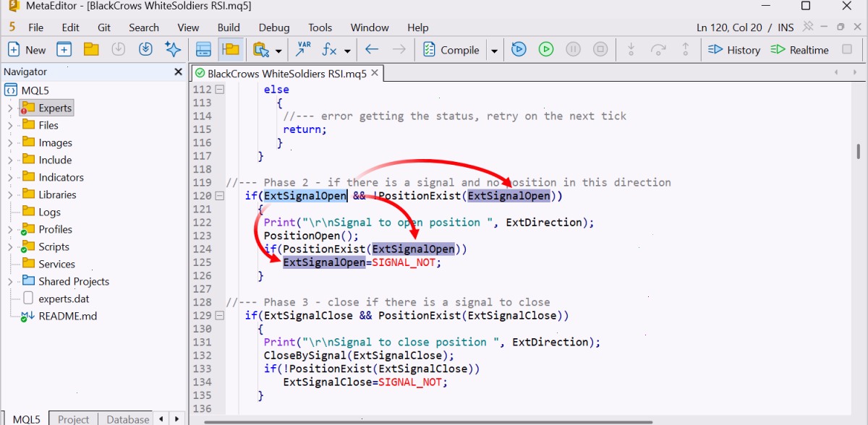Screen dimensions: 868x425
Task: Toggle the Navigator panel view icon
Action: (x=231, y=50)
